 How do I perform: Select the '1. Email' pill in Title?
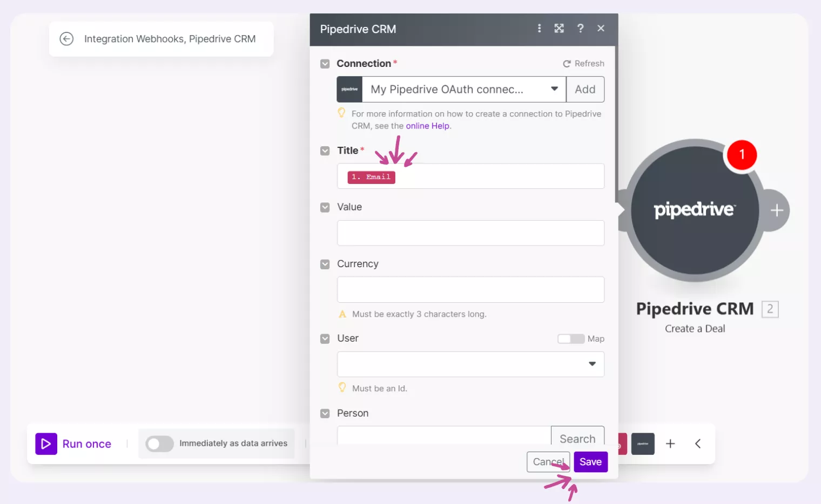[371, 177]
